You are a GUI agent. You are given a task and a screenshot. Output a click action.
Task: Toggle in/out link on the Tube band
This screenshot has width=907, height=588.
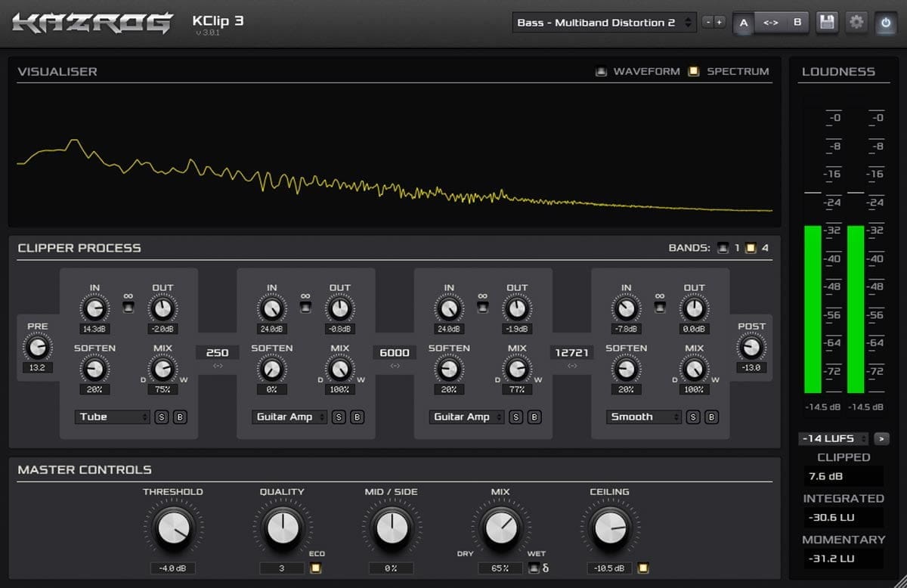(x=128, y=307)
